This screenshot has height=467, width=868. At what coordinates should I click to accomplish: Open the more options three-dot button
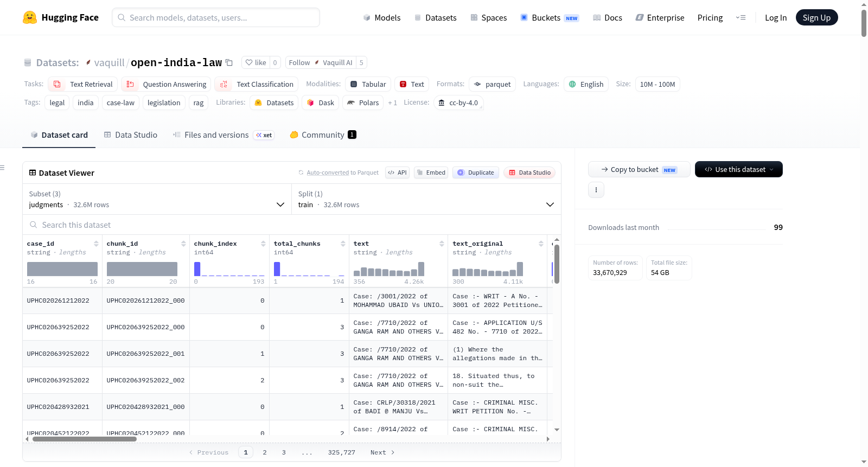pos(596,190)
